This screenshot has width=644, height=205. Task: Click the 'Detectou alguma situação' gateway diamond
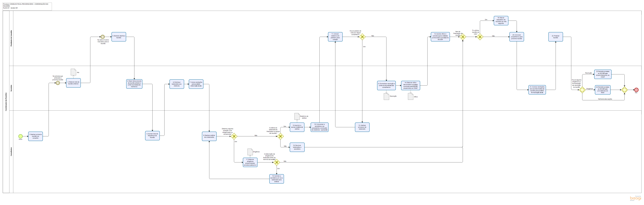tap(234, 136)
